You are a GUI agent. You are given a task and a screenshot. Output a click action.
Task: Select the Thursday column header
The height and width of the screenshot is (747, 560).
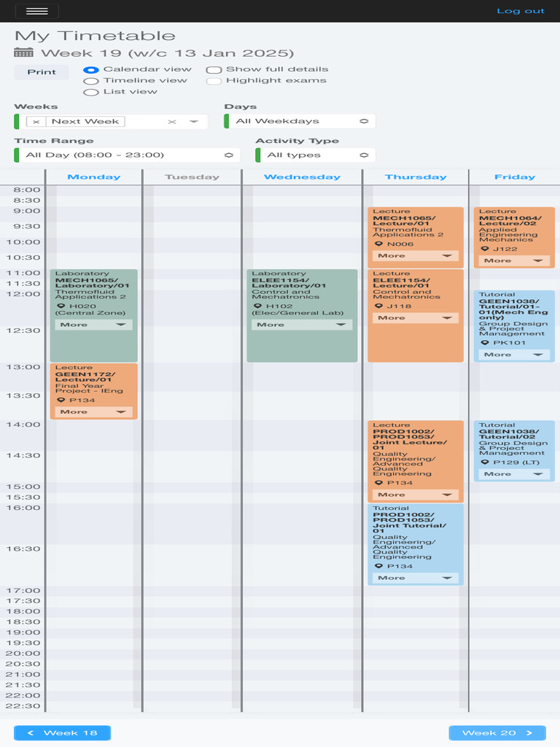point(416,177)
